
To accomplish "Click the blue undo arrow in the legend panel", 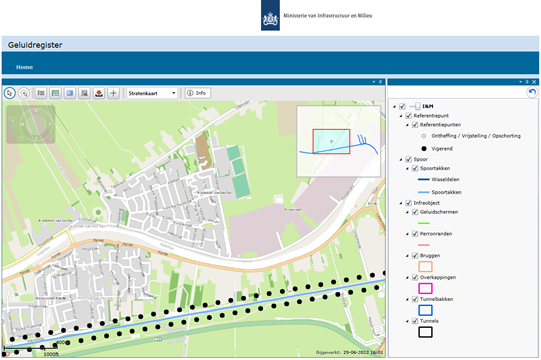I will tap(532, 92).
